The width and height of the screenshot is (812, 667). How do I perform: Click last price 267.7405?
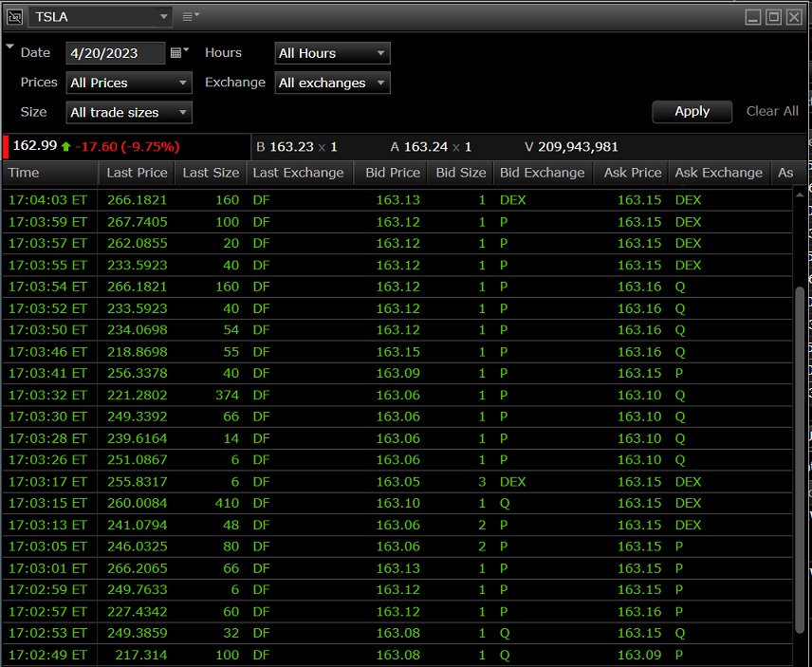pyautogui.click(x=138, y=222)
